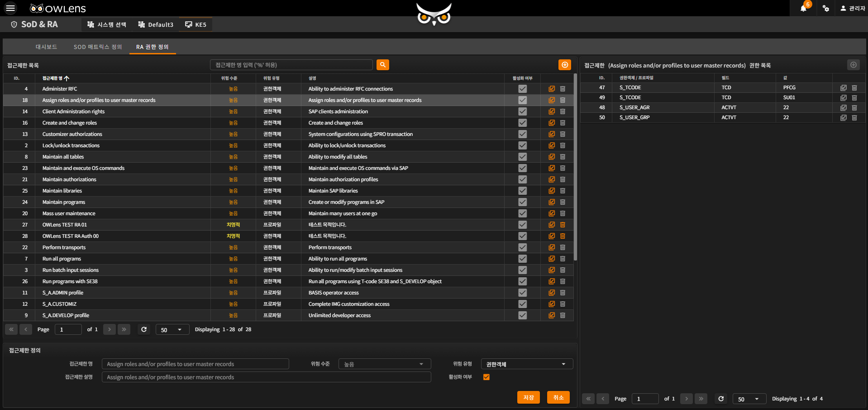Click the 저장 save button
Screen dimensions: 868x410
529,397
